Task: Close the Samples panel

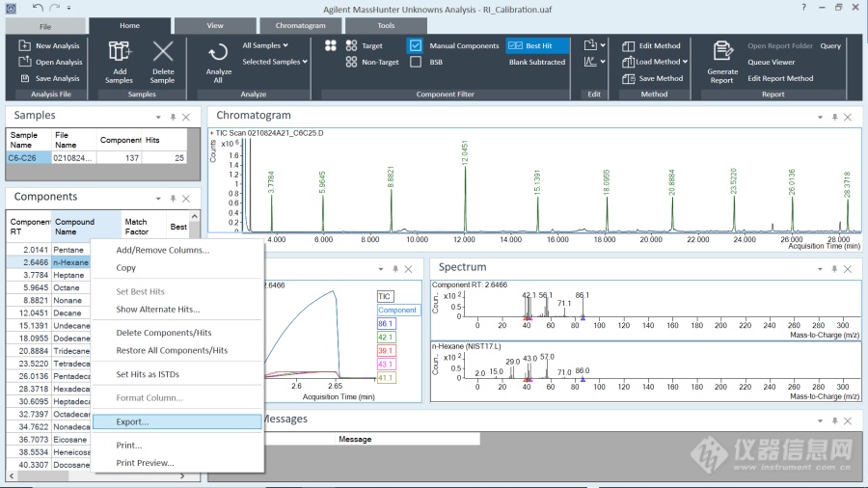Action: 186,117
